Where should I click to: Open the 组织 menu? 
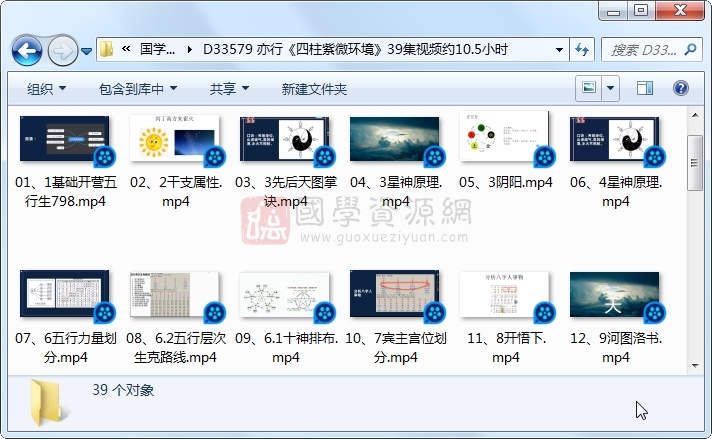pos(46,89)
